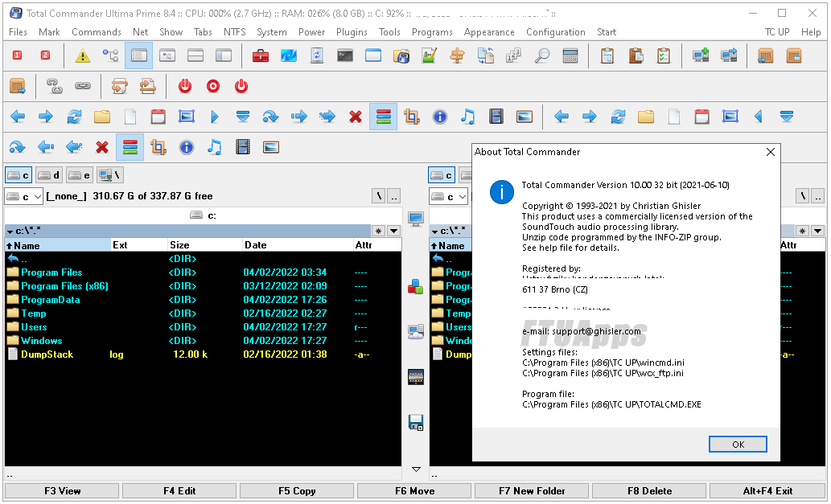831x504 pixels.
Task: Open right panel drive combo box
Action: pyautogui.click(x=449, y=196)
